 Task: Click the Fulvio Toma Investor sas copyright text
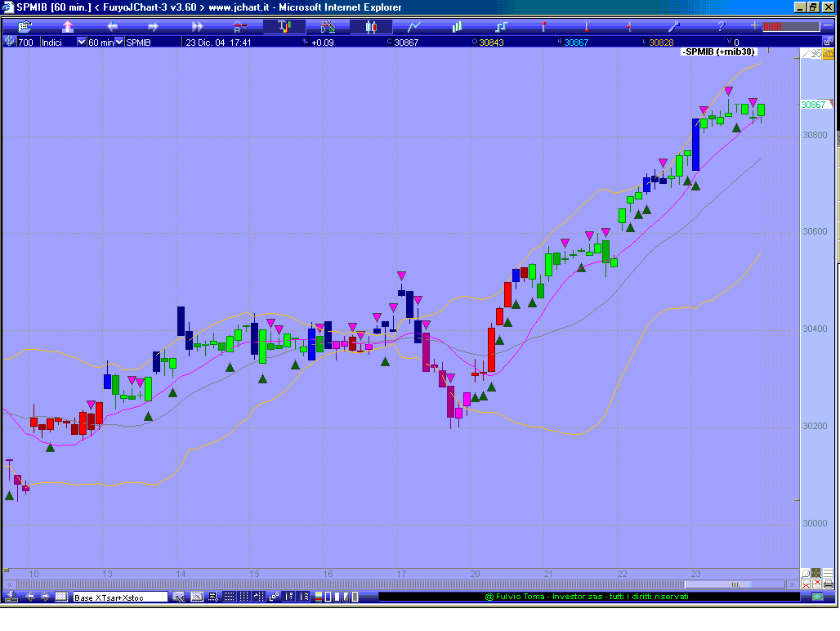click(588, 597)
